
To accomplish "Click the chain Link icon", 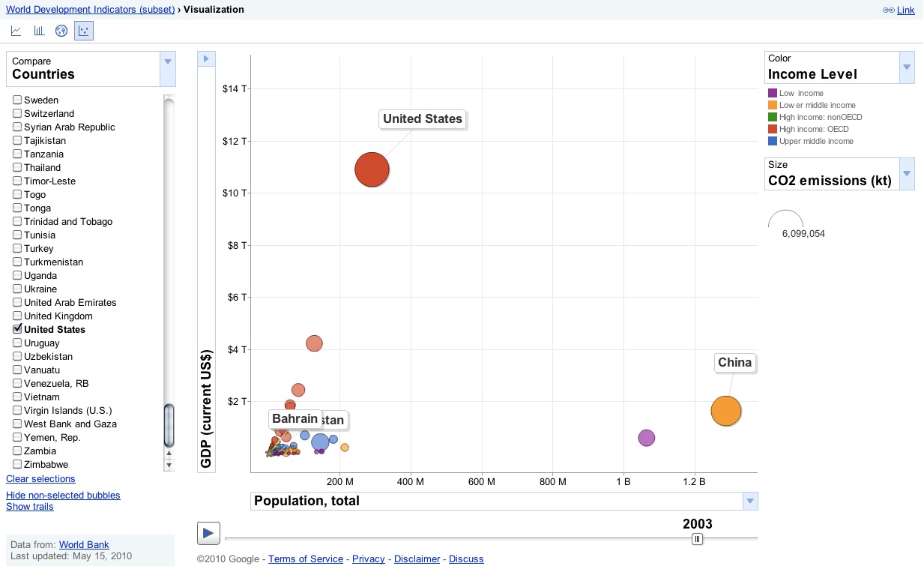I will [889, 10].
